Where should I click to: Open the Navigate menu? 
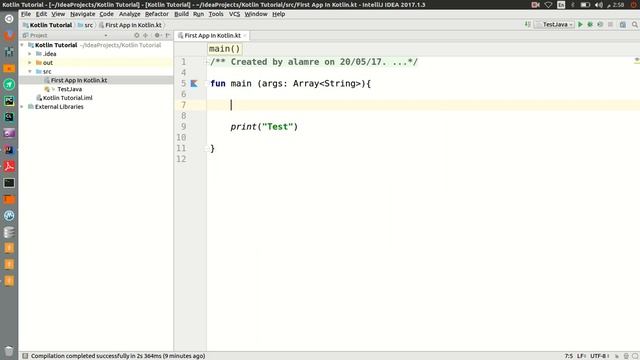82,14
